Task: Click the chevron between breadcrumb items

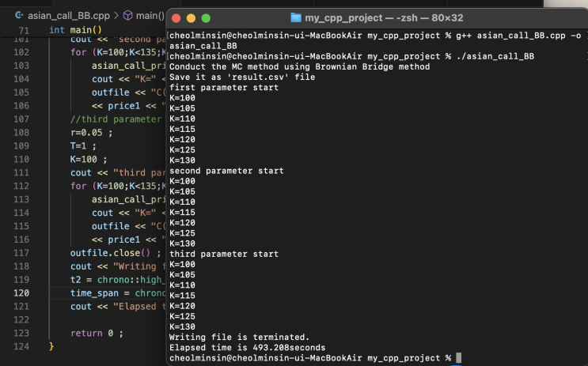Action: 116,15
